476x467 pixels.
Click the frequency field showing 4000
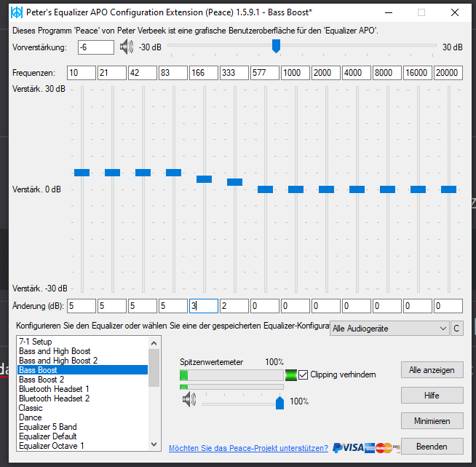tap(357, 73)
